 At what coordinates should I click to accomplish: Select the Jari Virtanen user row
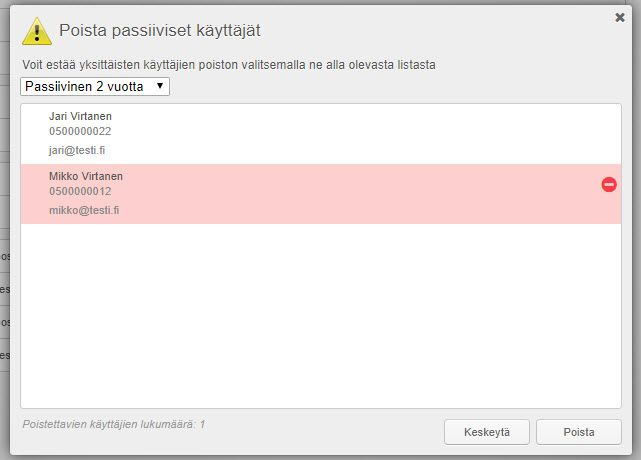pyautogui.click(x=321, y=134)
